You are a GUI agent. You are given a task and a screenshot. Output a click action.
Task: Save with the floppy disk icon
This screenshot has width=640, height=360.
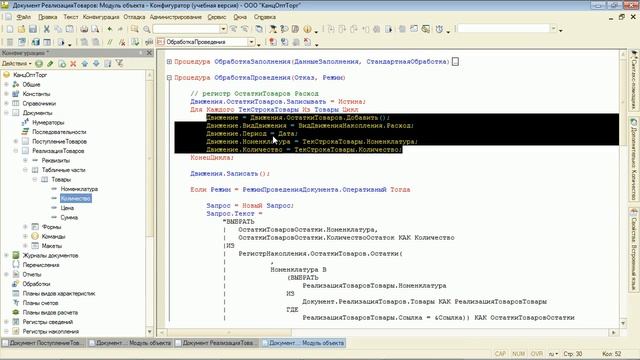click(33, 29)
